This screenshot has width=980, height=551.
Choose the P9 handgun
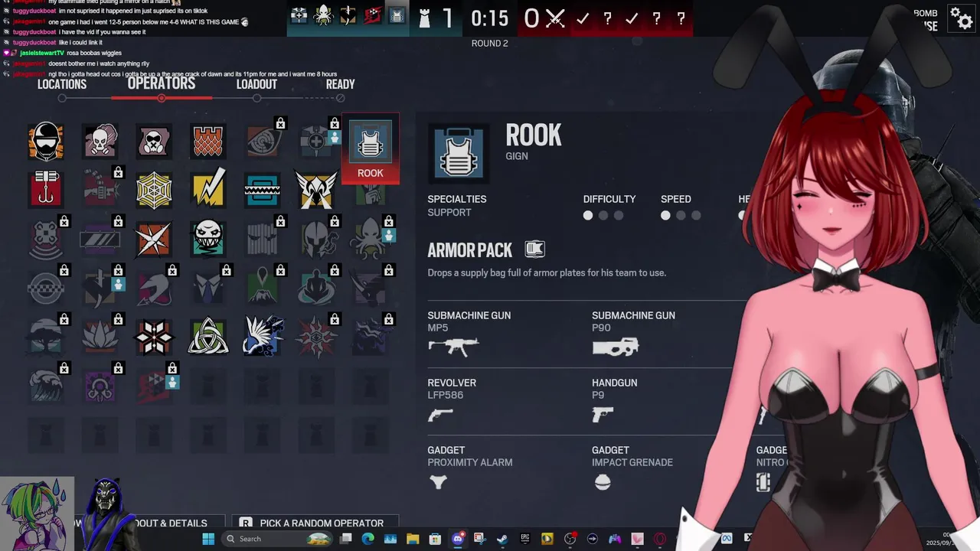(603, 415)
